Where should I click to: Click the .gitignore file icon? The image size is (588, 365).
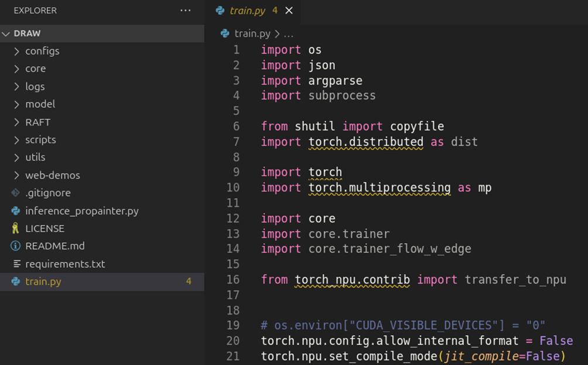(16, 193)
